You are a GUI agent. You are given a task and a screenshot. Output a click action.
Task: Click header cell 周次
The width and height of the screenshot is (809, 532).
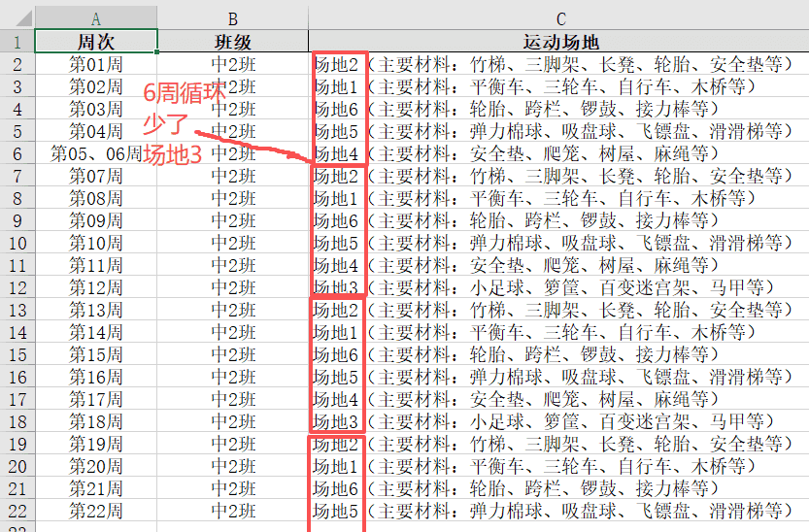pyautogui.click(x=96, y=41)
